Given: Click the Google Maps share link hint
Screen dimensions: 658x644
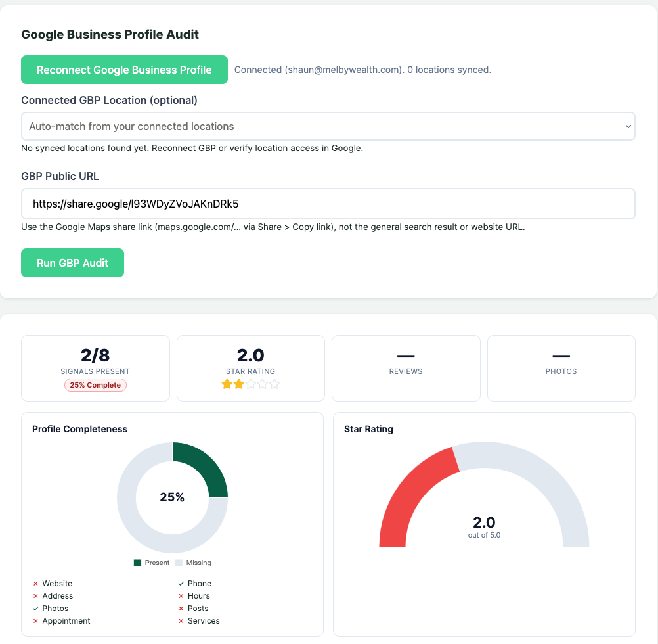Looking at the screenshot, I should tap(273, 227).
